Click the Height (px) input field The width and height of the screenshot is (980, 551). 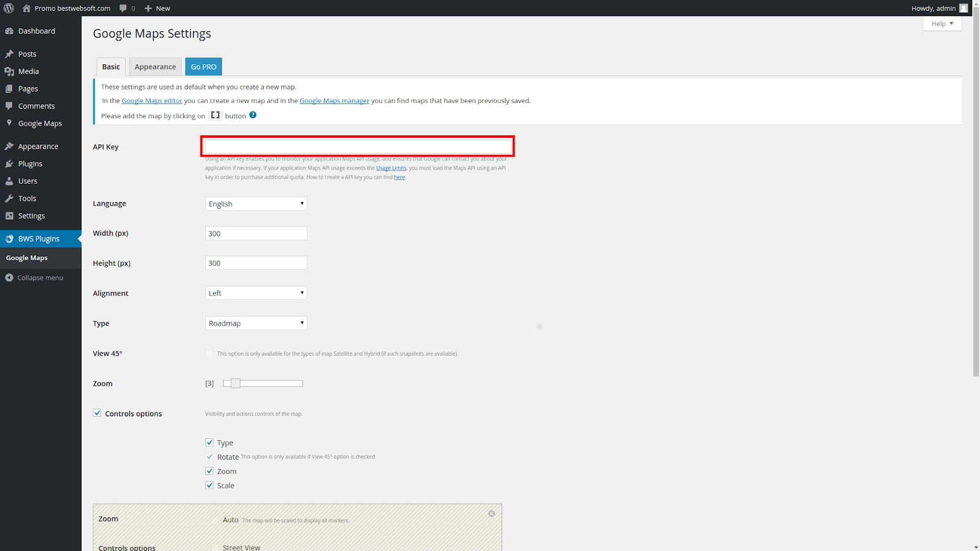click(256, 263)
